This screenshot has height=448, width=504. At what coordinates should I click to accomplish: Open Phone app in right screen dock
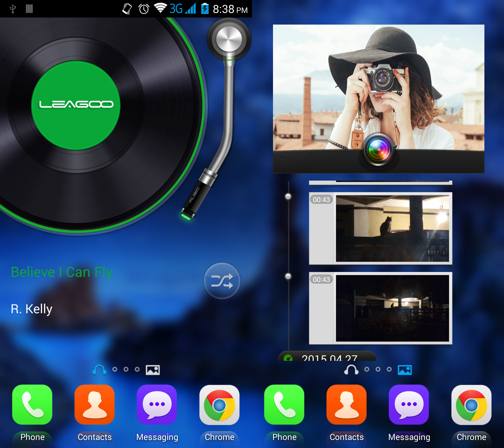pos(284,405)
